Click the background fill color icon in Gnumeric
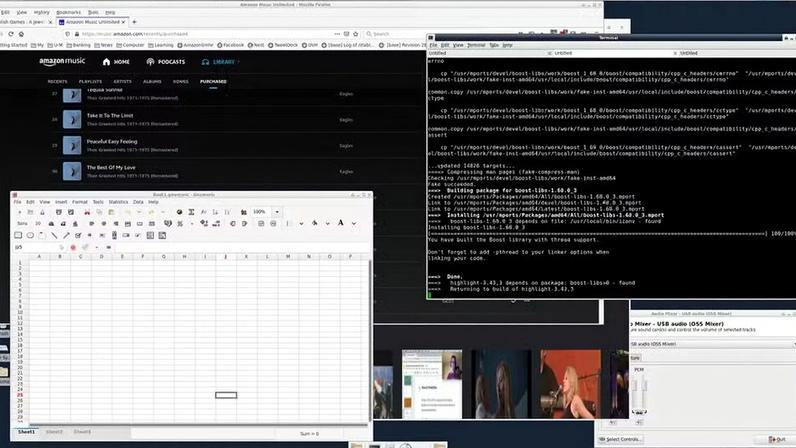This screenshot has height=448, width=796. (314, 223)
